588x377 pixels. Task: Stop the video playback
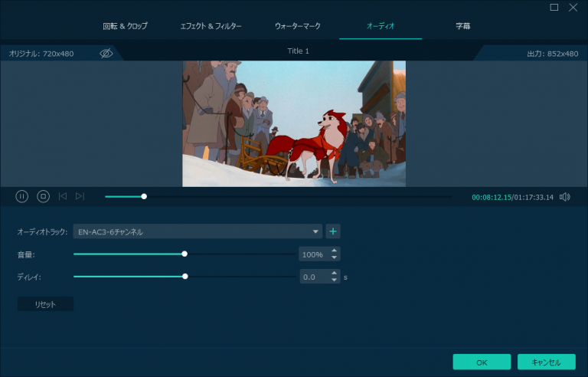[x=44, y=197]
